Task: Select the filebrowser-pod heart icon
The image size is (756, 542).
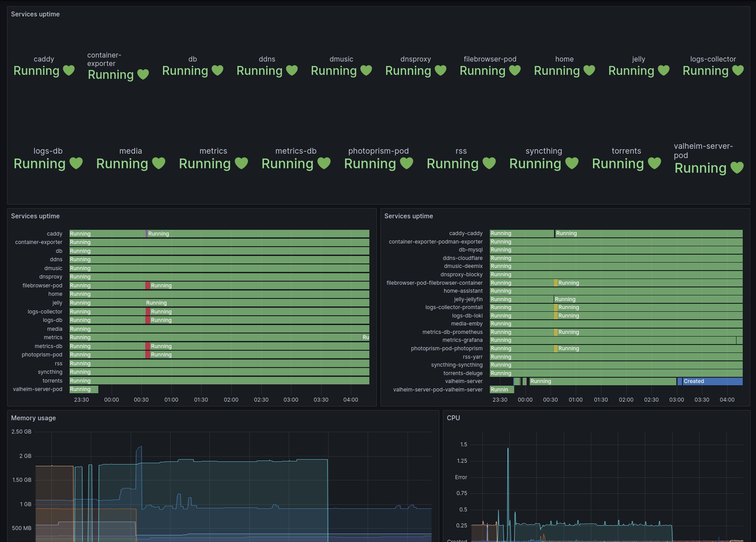Action: [x=515, y=70]
